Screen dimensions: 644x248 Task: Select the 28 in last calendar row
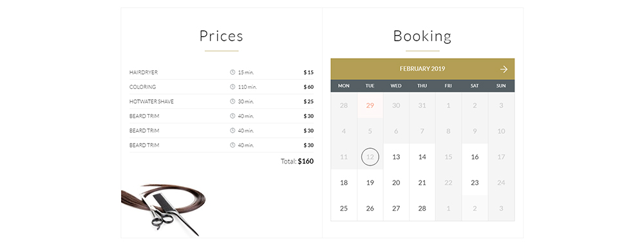422,209
